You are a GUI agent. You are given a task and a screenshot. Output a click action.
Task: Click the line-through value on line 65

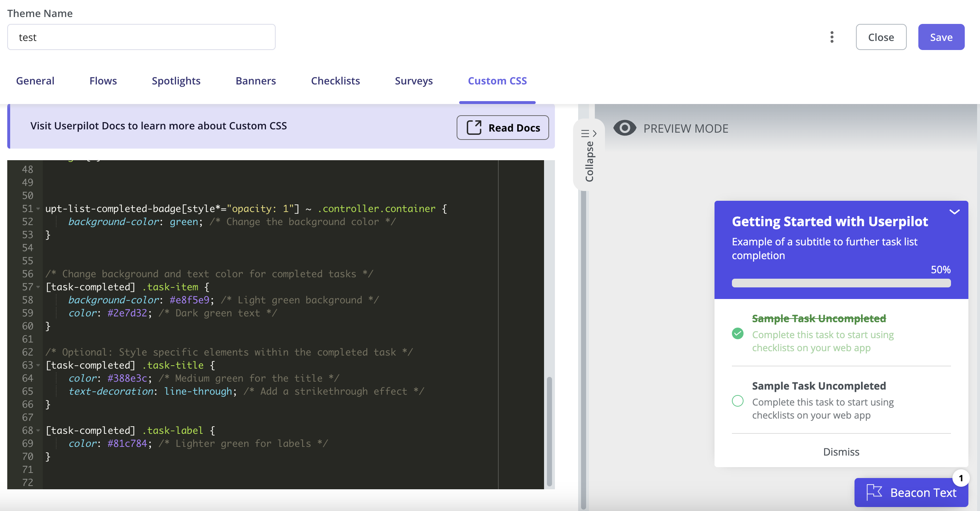[198, 391]
